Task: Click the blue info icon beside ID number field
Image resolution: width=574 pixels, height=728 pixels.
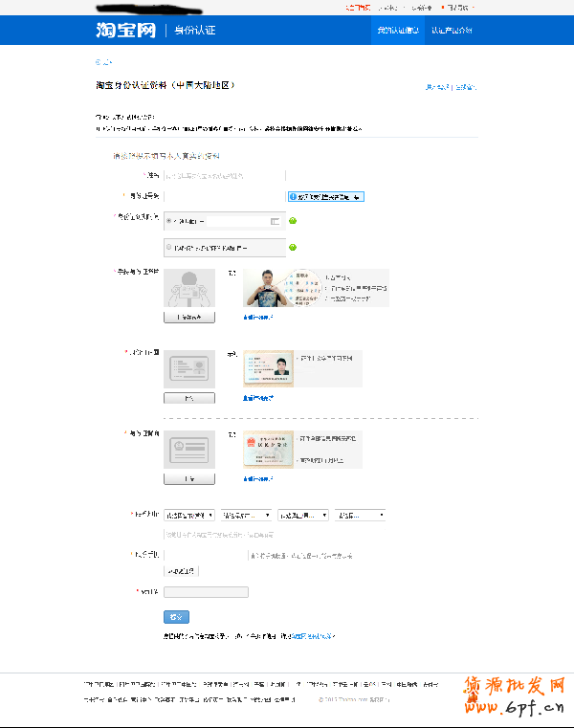Action: click(293, 196)
